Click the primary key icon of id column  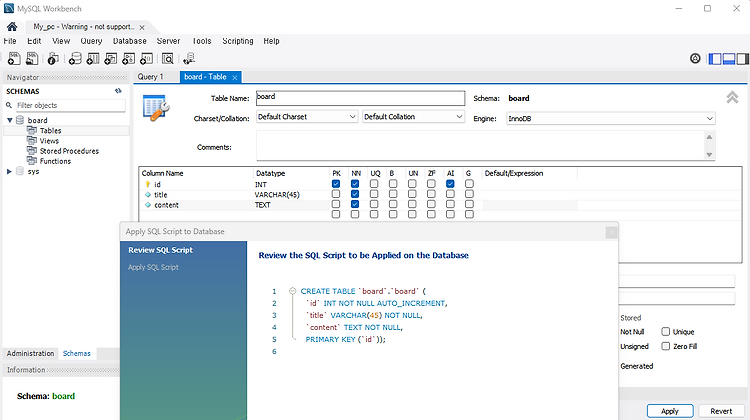(x=147, y=184)
